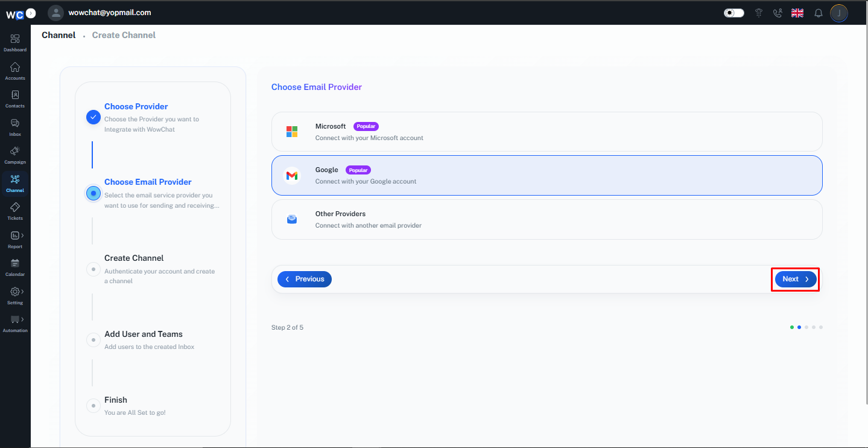Expand the Report submenu

[x=22, y=235]
